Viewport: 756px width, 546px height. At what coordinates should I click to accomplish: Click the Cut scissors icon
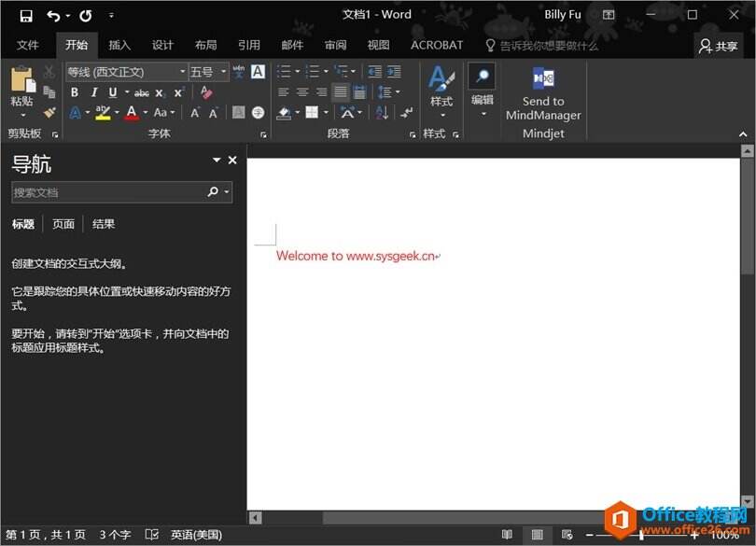click(x=49, y=72)
